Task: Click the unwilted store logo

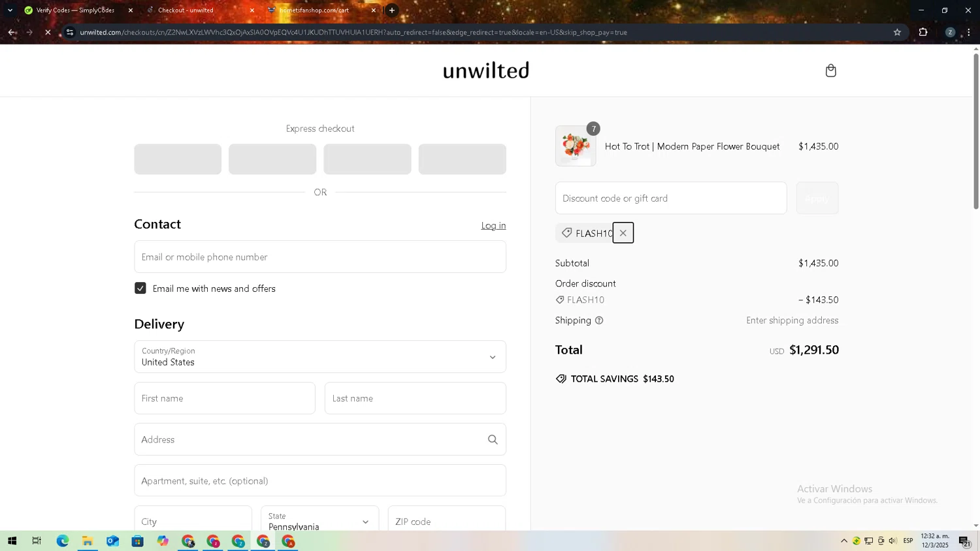Action: [x=486, y=71]
